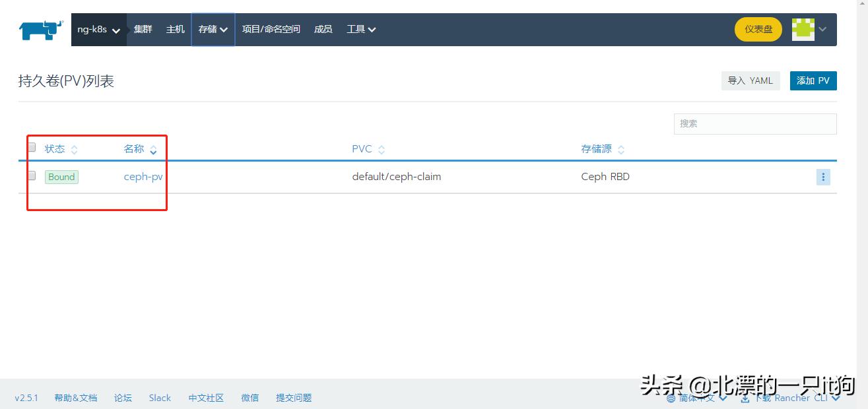Check the checkbox on the ceph-pv row
This screenshot has height=409, width=868.
[x=31, y=176]
